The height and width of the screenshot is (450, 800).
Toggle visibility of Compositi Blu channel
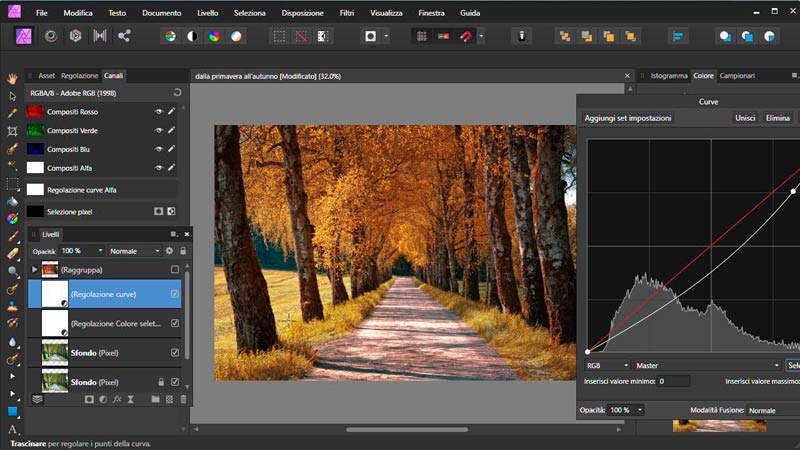[x=159, y=149]
